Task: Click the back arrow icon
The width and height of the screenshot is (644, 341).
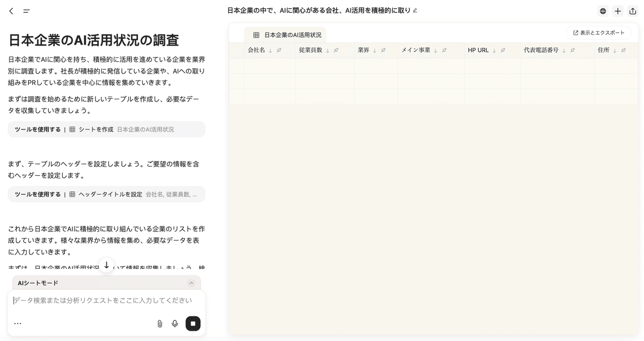Action: click(11, 11)
